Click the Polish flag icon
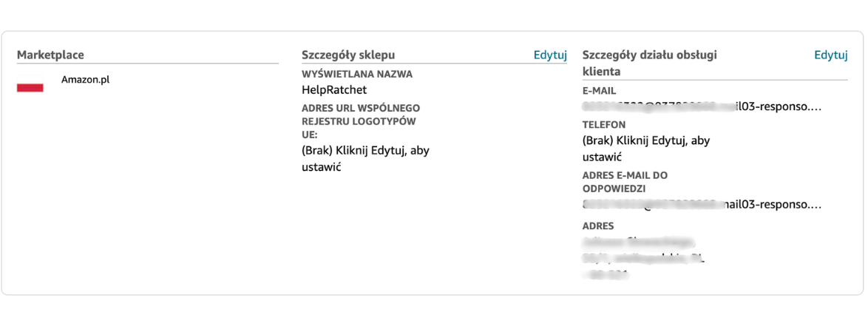 tap(30, 87)
